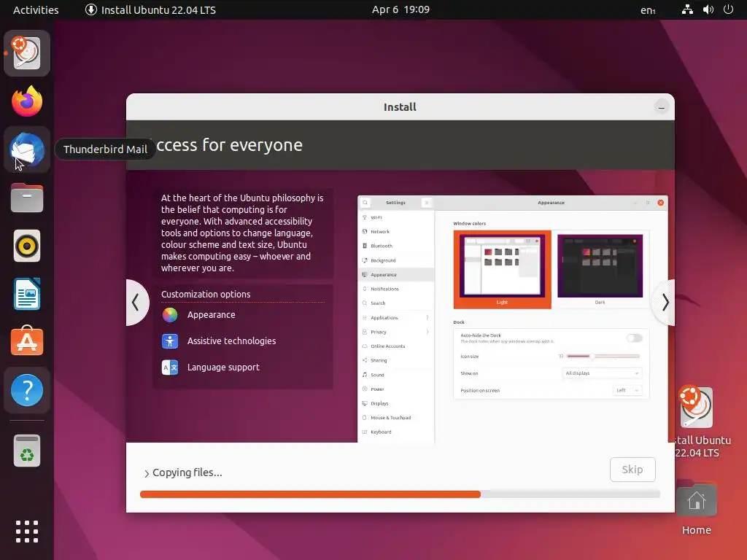Select the Light window color theme
The width and height of the screenshot is (747, 560).
tap(502, 270)
